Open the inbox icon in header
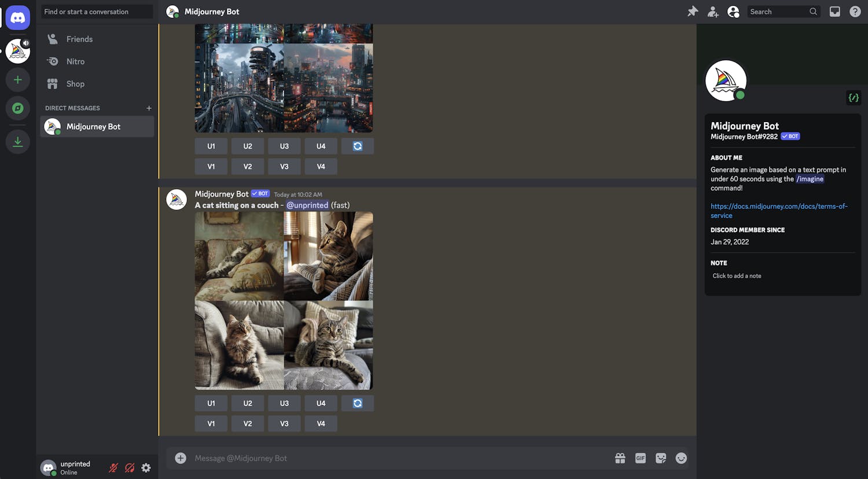 (x=834, y=12)
